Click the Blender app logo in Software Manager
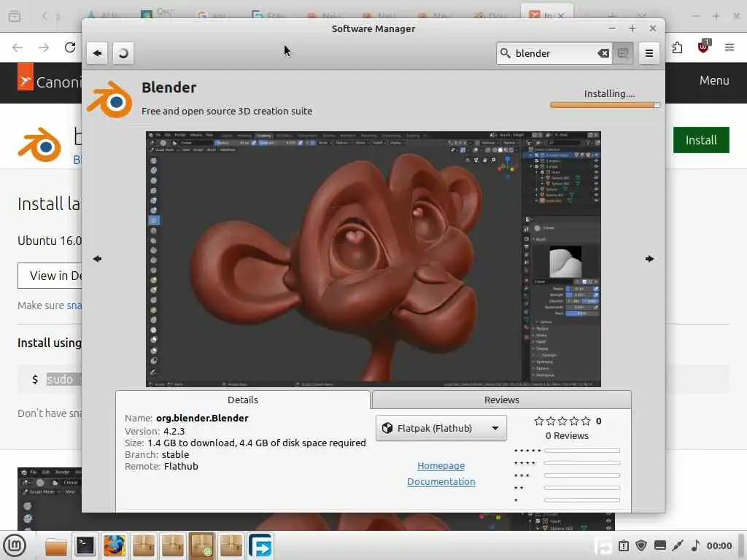Image resolution: width=747 pixels, height=560 pixels. [x=109, y=99]
